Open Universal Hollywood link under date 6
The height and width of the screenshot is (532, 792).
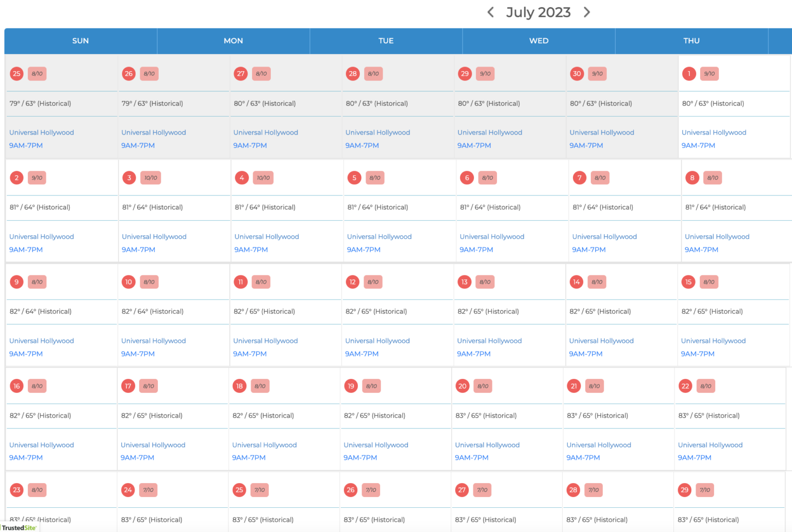[x=492, y=237]
